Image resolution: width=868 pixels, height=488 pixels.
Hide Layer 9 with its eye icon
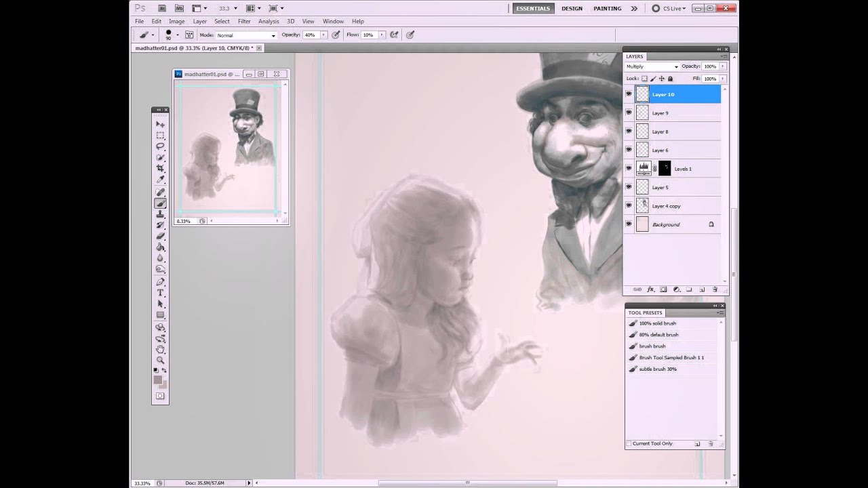click(629, 113)
